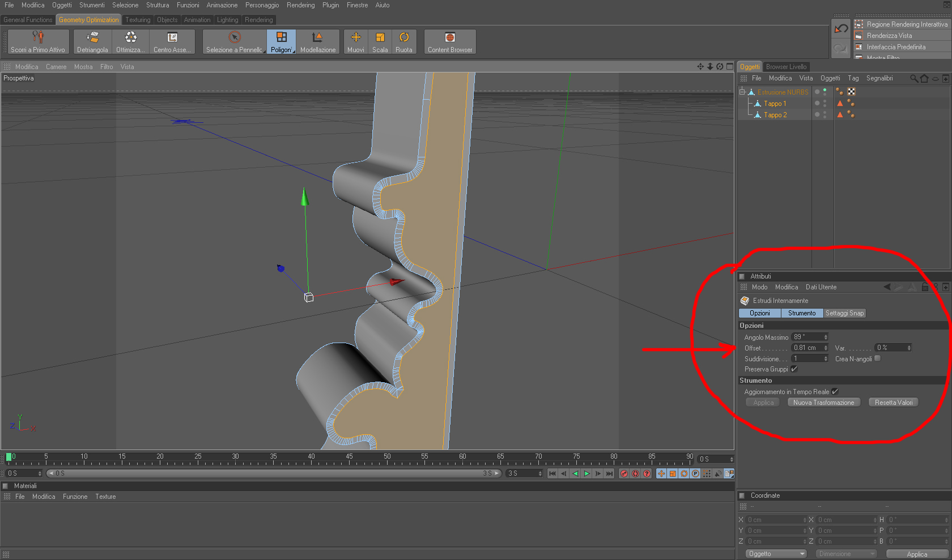Toggle parameter keyframe recording icon
Image resolution: width=952 pixels, height=560 pixels.
point(695,473)
